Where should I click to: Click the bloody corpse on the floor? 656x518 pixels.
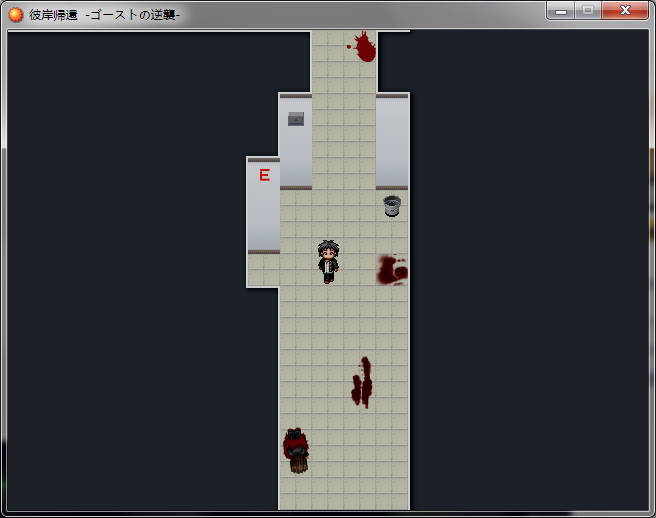(x=296, y=450)
